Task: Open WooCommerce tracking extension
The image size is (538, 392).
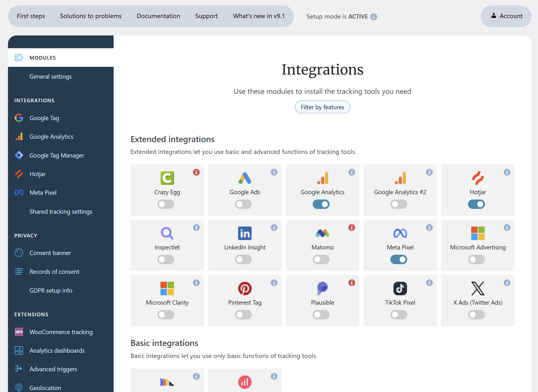Action: pyautogui.click(x=61, y=332)
